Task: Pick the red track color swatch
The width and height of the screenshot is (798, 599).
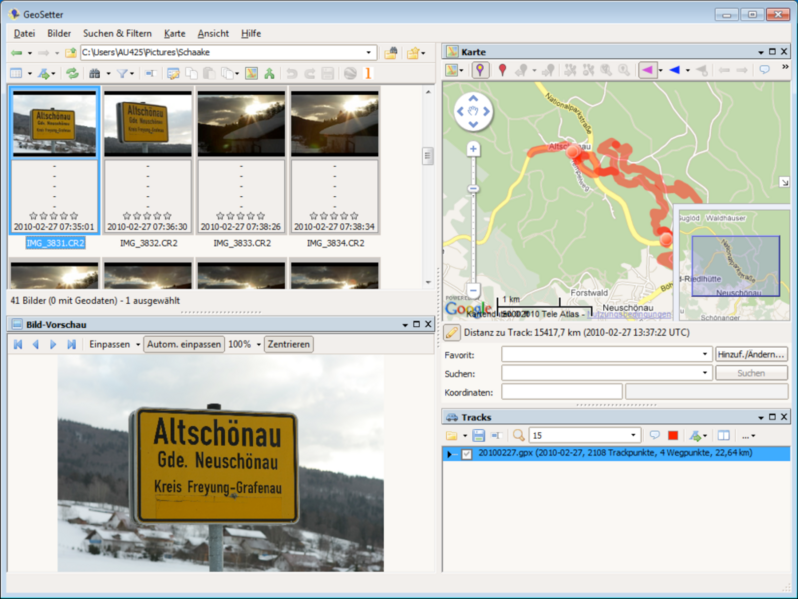Action: point(673,435)
